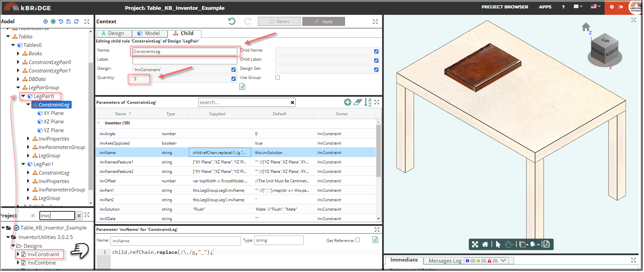Image resolution: width=644 pixels, height=272 pixels.
Task: Collapse the LegPairGroup tree node
Action: click(18, 88)
